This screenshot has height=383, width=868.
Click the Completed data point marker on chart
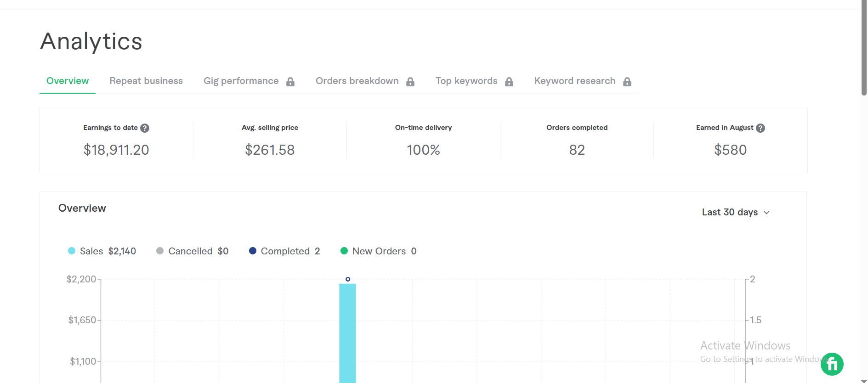click(348, 279)
